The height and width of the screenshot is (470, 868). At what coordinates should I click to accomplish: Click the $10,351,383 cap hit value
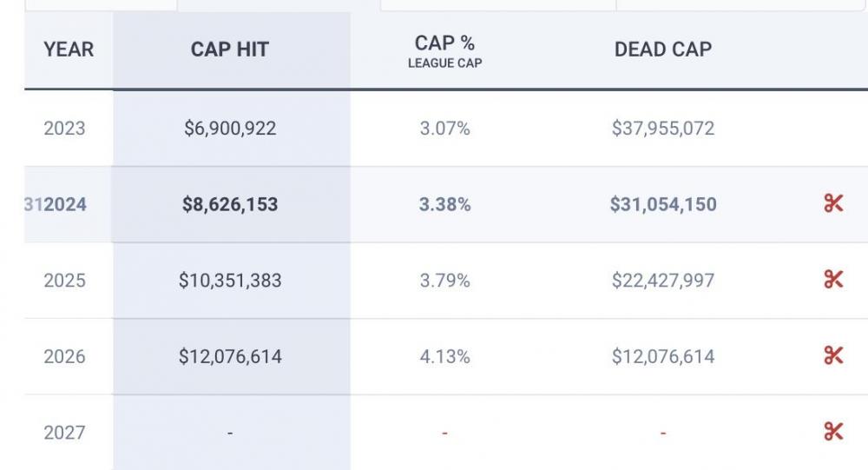click(230, 281)
